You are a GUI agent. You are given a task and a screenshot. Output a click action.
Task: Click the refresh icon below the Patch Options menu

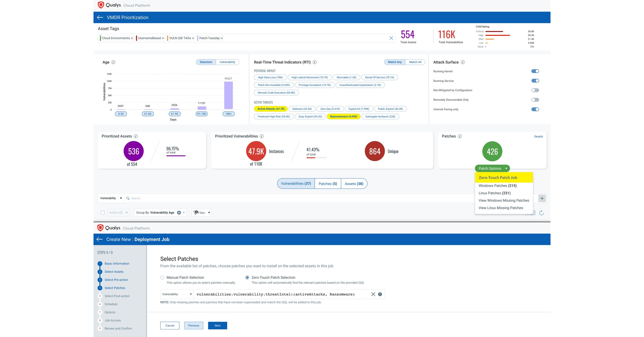(x=541, y=213)
